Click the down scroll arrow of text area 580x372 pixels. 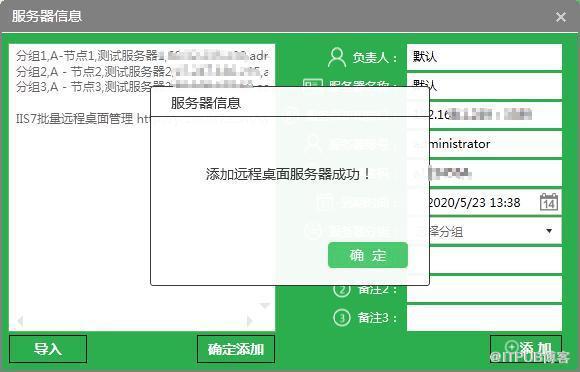click(x=264, y=306)
